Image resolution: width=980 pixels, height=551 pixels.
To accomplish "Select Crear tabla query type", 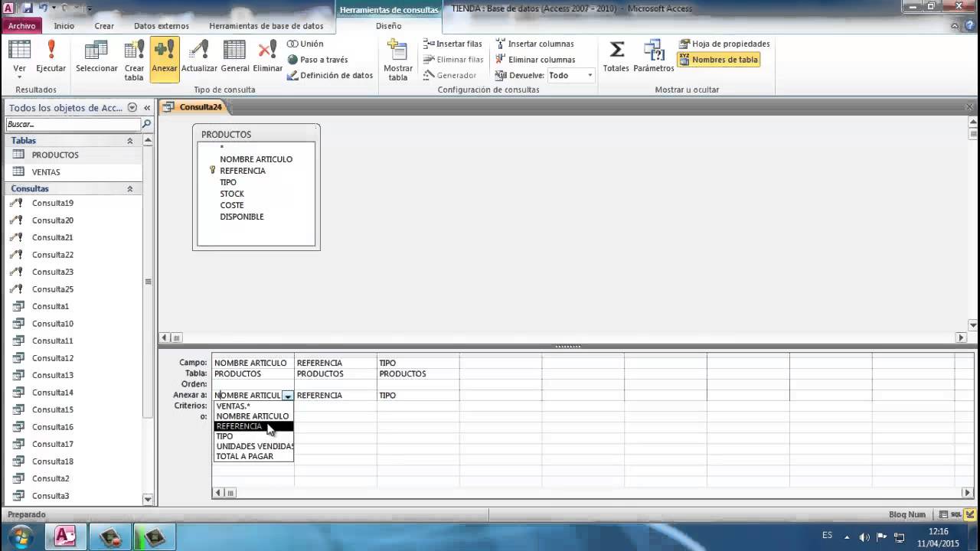I will pyautogui.click(x=134, y=60).
